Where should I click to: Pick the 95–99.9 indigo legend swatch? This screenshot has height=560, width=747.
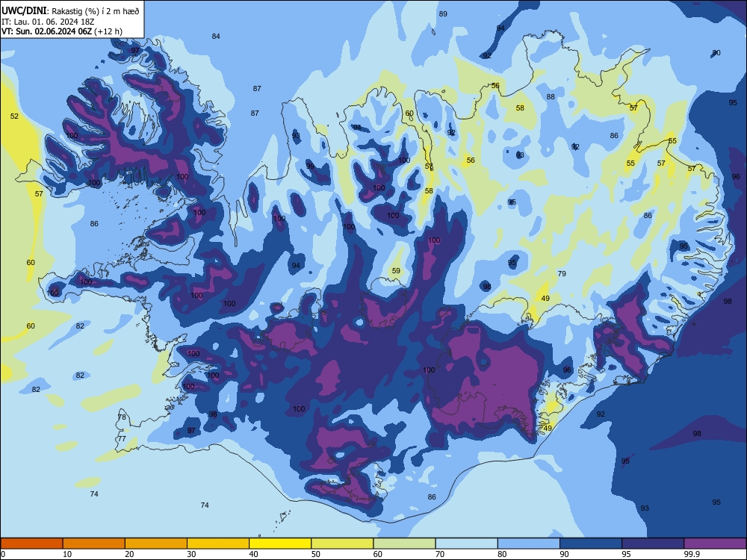[653, 544]
